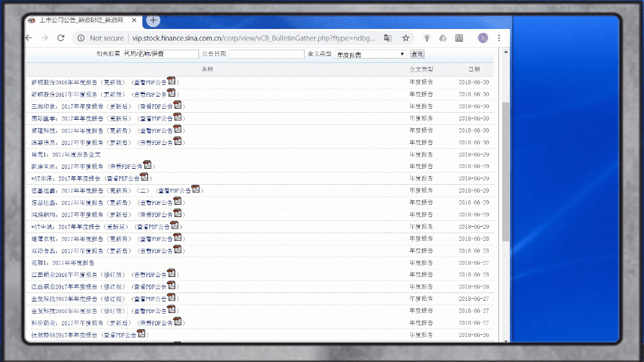Reload the page

coord(61,38)
